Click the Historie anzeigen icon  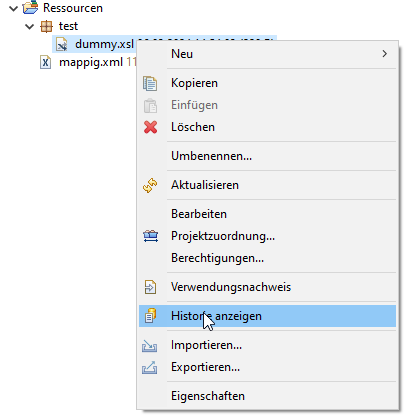(x=150, y=316)
